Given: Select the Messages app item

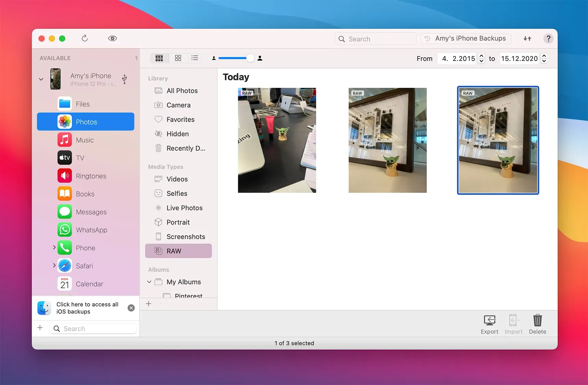Looking at the screenshot, I should point(91,212).
